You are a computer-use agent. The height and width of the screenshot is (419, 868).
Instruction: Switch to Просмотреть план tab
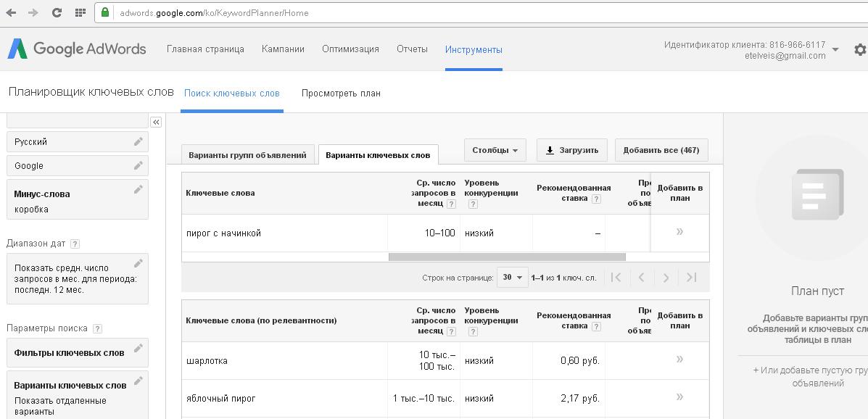point(341,93)
